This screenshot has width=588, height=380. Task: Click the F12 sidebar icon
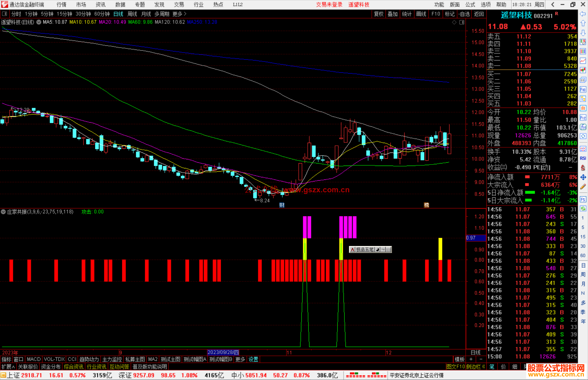tap(583, 118)
